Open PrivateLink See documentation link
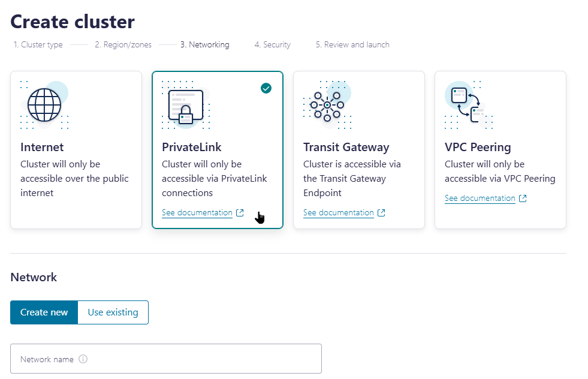588x379 pixels. (x=197, y=213)
